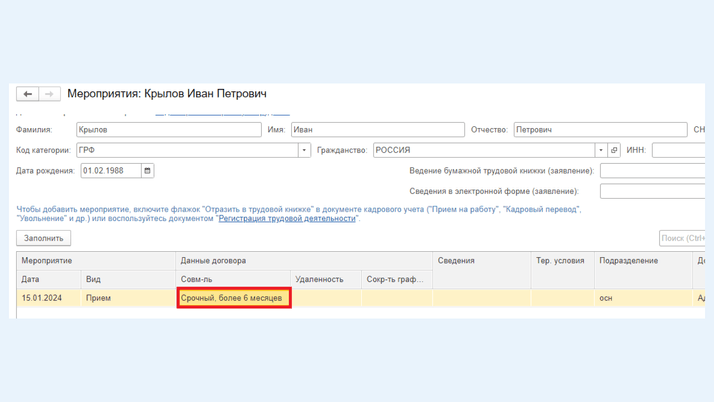Image resolution: width=714 pixels, height=402 pixels.
Task: Expand the Гражданство dropdown arrow
Action: pyautogui.click(x=601, y=150)
